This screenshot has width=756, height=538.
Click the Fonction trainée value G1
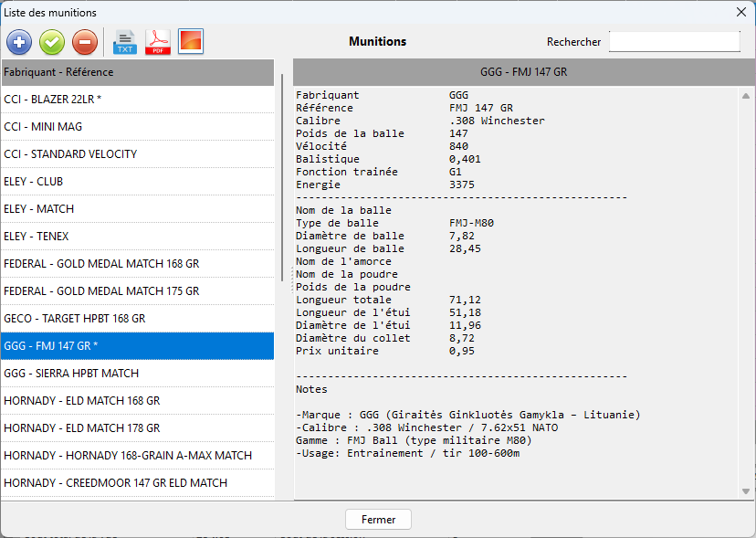(x=455, y=172)
